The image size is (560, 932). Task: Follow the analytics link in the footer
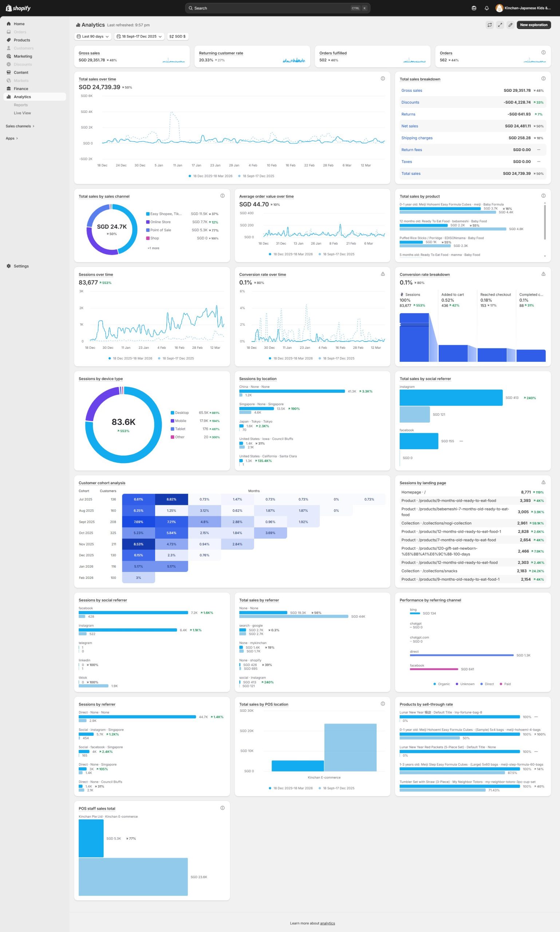pyautogui.click(x=327, y=923)
